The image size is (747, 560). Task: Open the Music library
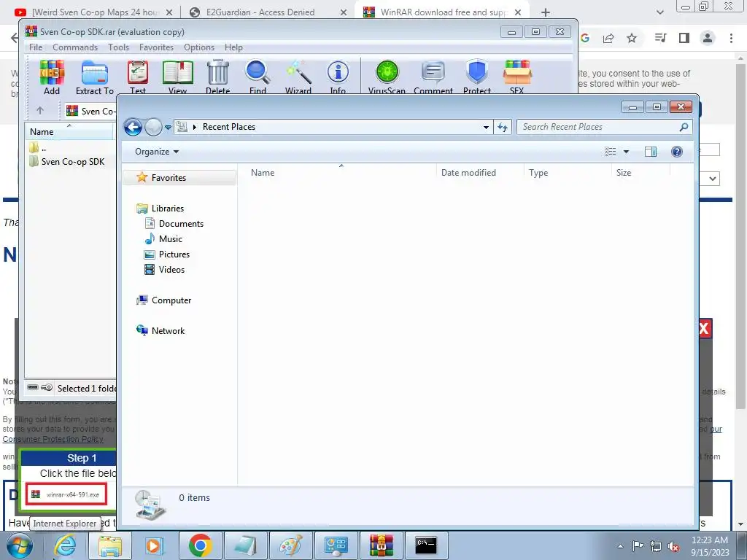point(163,238)
